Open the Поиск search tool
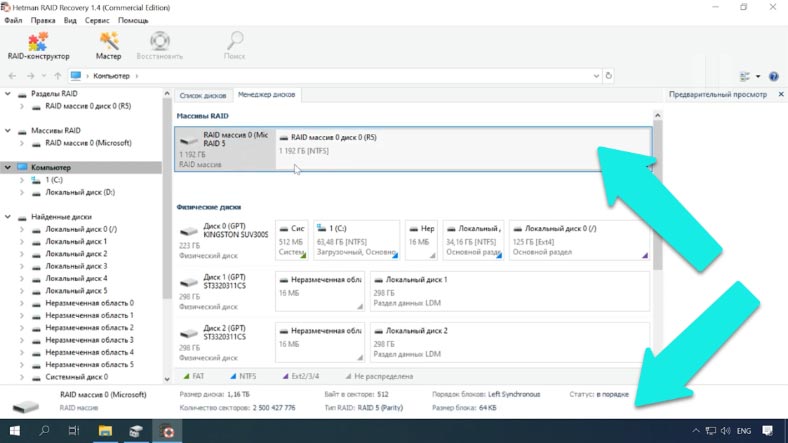Screen dimensions: 788x443 pyautogui.click(x=235, y=46)
